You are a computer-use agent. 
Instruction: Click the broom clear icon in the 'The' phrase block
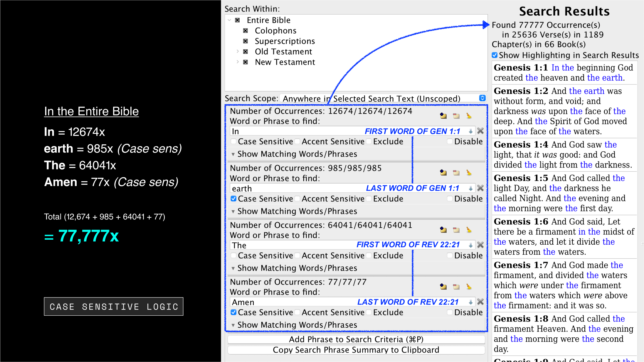pyautogui.click(x=469, y=230)
